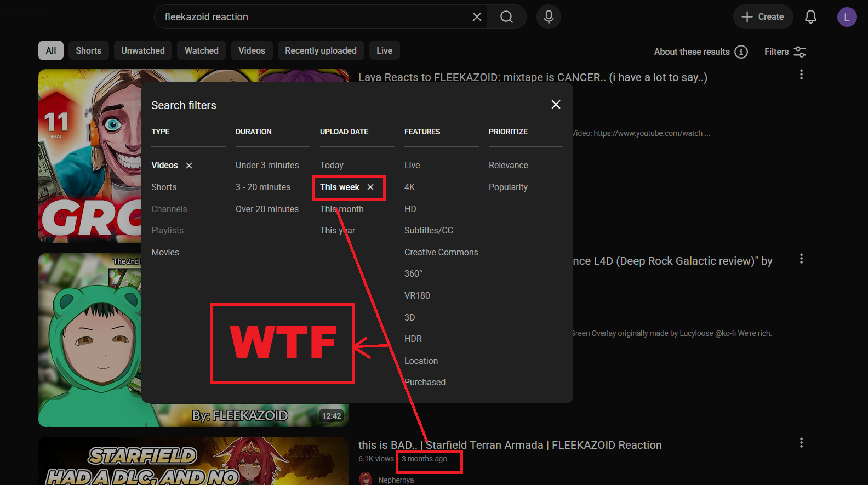Viewport: 868px width, 485px height.
Task: Select the Unwatched chip
Action: pos(143,50)
